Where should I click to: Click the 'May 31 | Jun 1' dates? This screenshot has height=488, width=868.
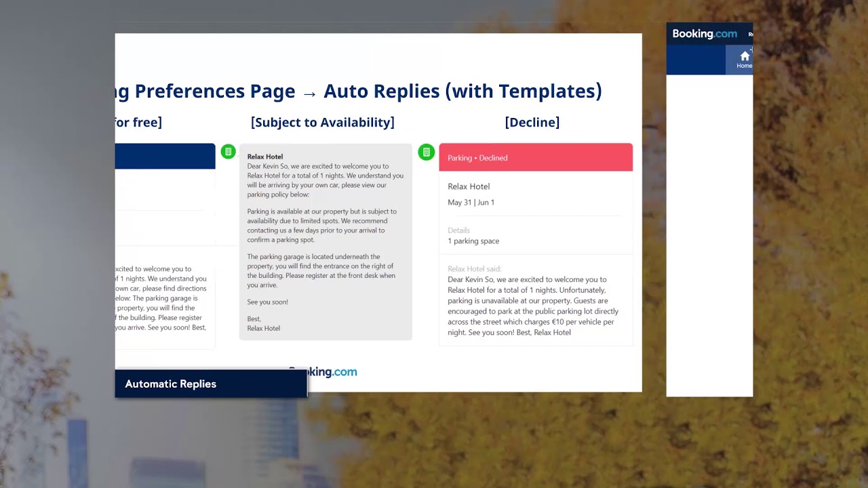pyautogui.click(x=471, y=203)
